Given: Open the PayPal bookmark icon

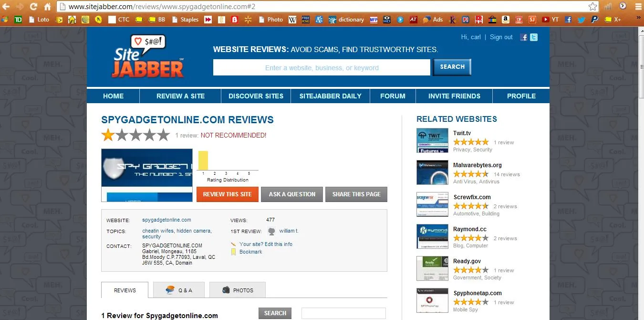Looking at the screenshot, I should point(594,20).
